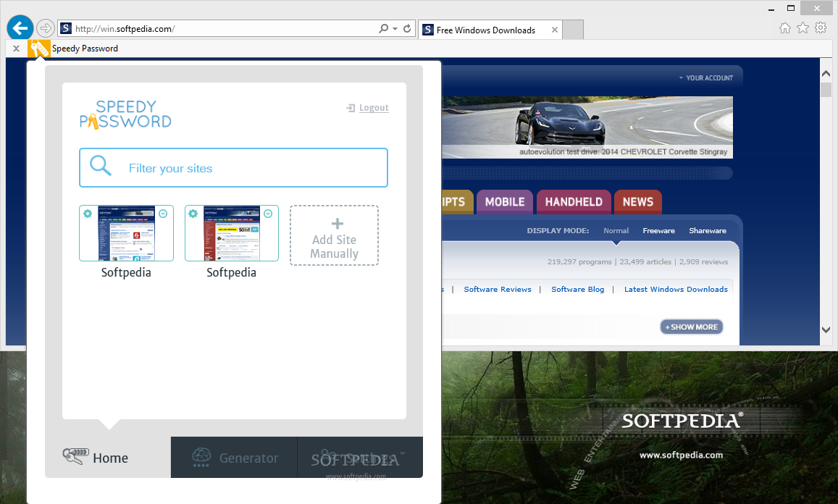This screenshot has height=504, width=838.
Task: Open settings gear on first Softpedia tile
Action: [88, 214]
